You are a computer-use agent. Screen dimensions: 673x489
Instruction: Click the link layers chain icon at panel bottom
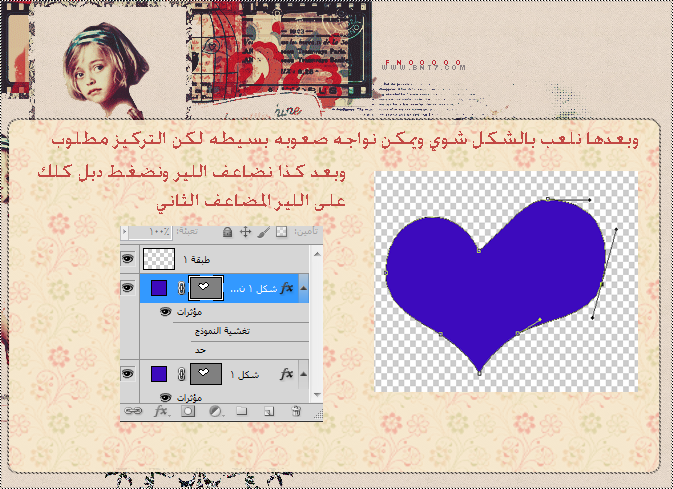click(133, 411)
